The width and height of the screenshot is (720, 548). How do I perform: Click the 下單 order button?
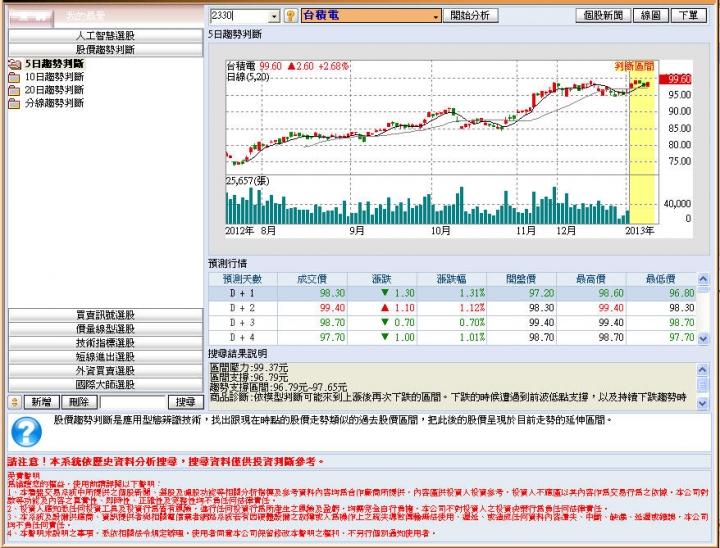click(x=688, y=16)
